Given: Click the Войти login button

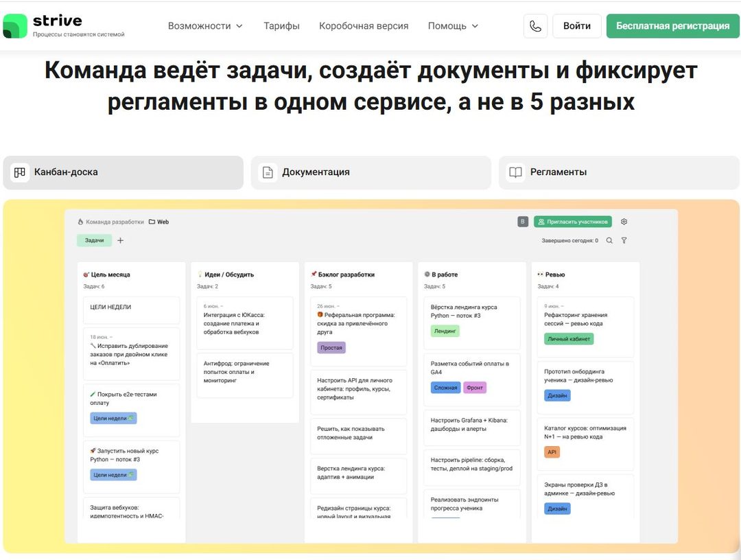Looking at the screenshot, I should click(x=577, y=26).
